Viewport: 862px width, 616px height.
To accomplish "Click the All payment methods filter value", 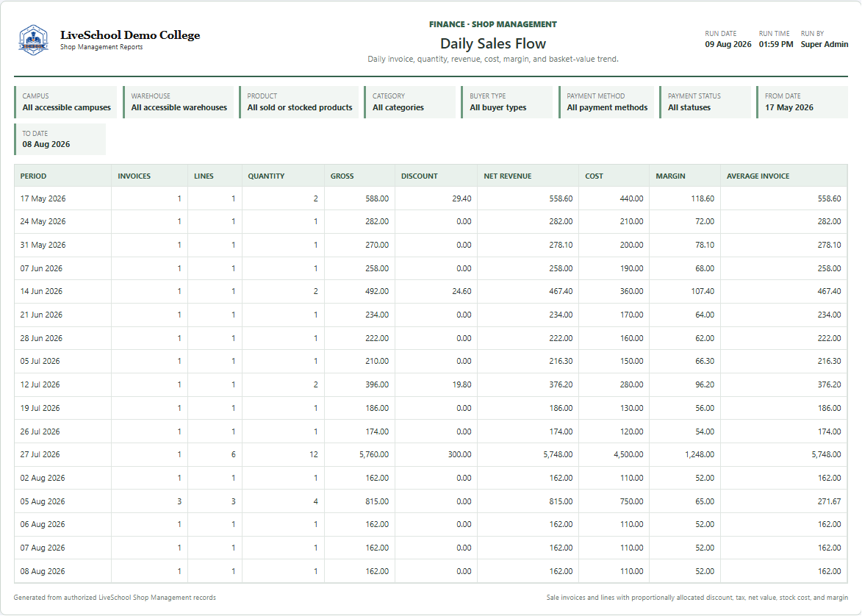I will point(607,108).
